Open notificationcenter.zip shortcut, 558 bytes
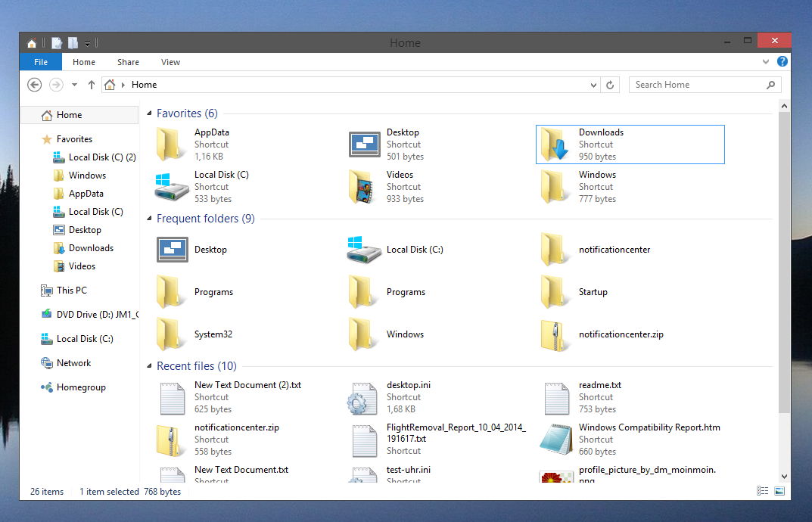812x522 pixels. pyautogui.click(x=217, y=440)
